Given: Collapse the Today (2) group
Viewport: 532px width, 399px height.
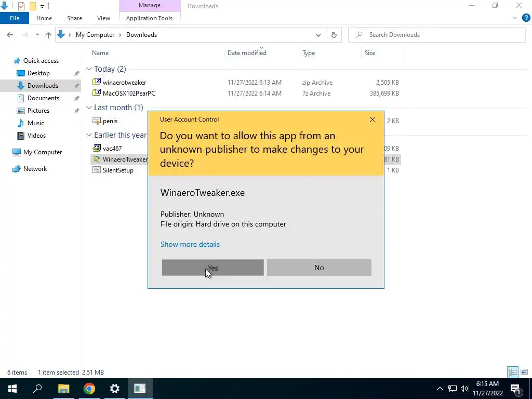Looking at the screenshot, I should click(x=89, y=69).
